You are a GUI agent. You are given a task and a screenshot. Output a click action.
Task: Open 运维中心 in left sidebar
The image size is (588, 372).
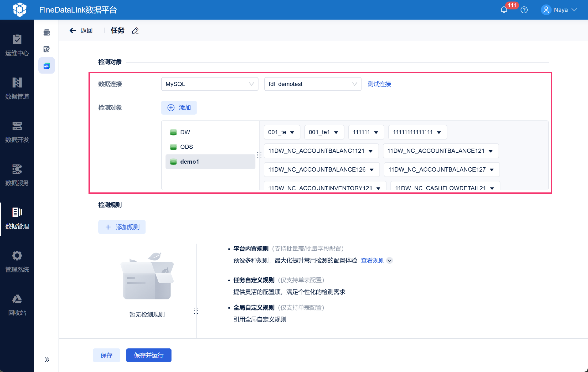coord(17,45)
